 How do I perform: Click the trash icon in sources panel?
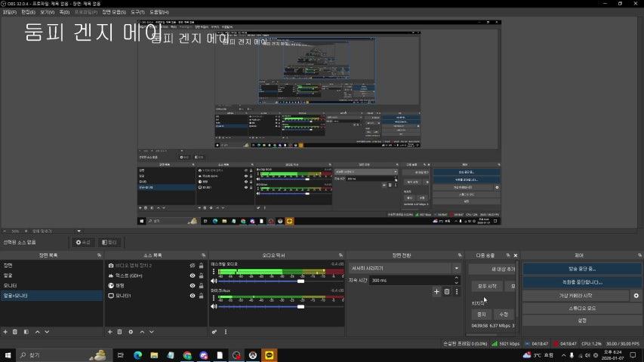[x=120, y=332]
